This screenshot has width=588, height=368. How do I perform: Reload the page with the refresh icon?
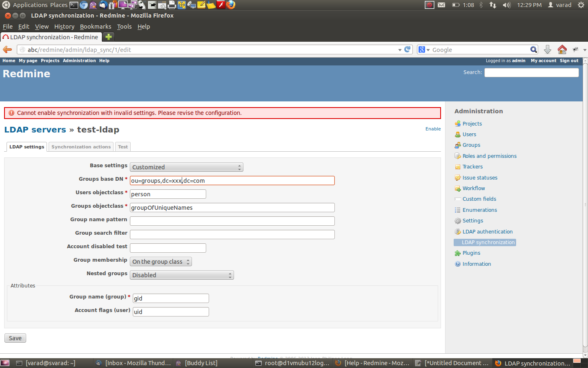point(407,49)
